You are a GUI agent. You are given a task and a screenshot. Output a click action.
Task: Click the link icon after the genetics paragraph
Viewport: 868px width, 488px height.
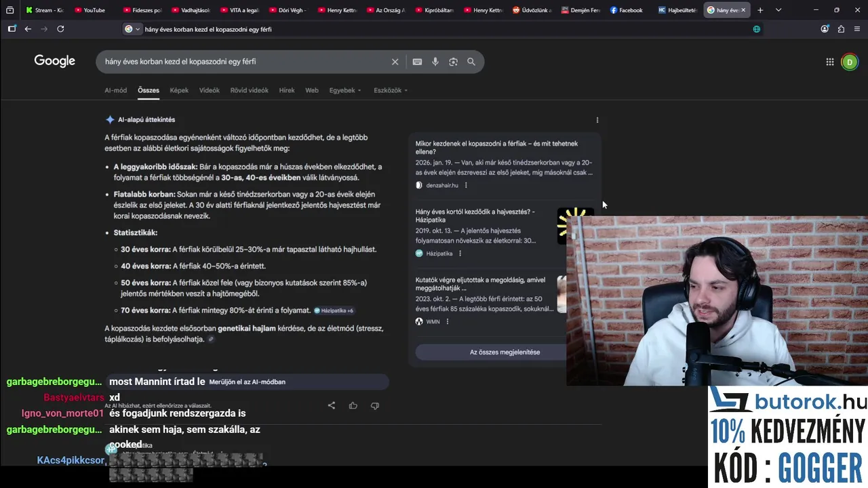click(211, 340)
